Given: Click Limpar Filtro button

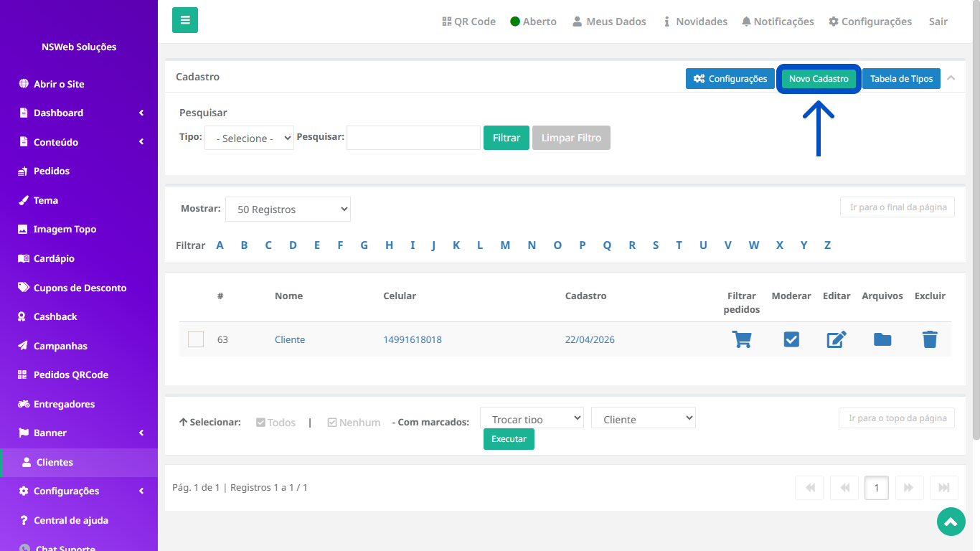Looking at the screenshot, I should pos(571,138).
